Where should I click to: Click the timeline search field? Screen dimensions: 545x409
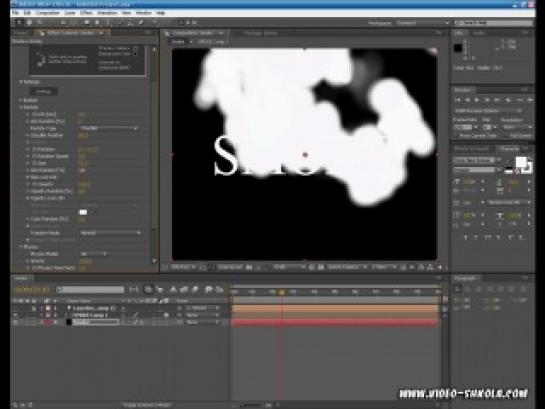[90, 289]
